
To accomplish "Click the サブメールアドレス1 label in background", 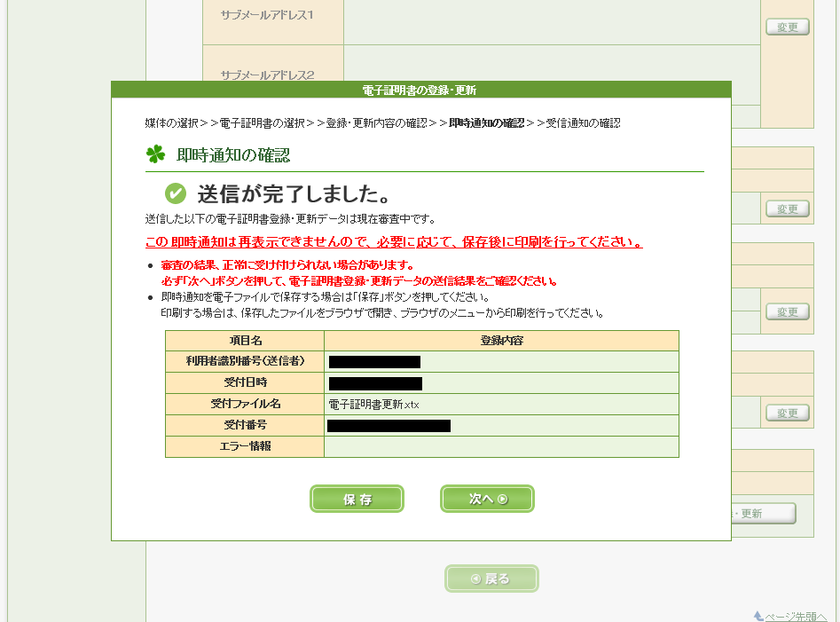I will (x=267, y=15).
